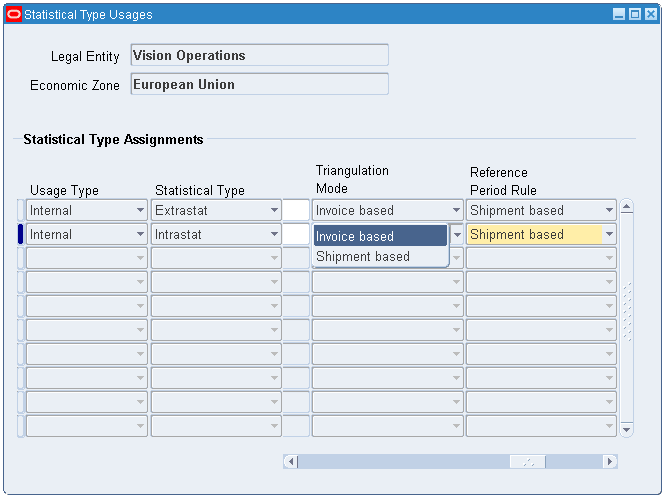Minimize the Statistical Type Usages window

pyautogui.click(x=619, y=15)
